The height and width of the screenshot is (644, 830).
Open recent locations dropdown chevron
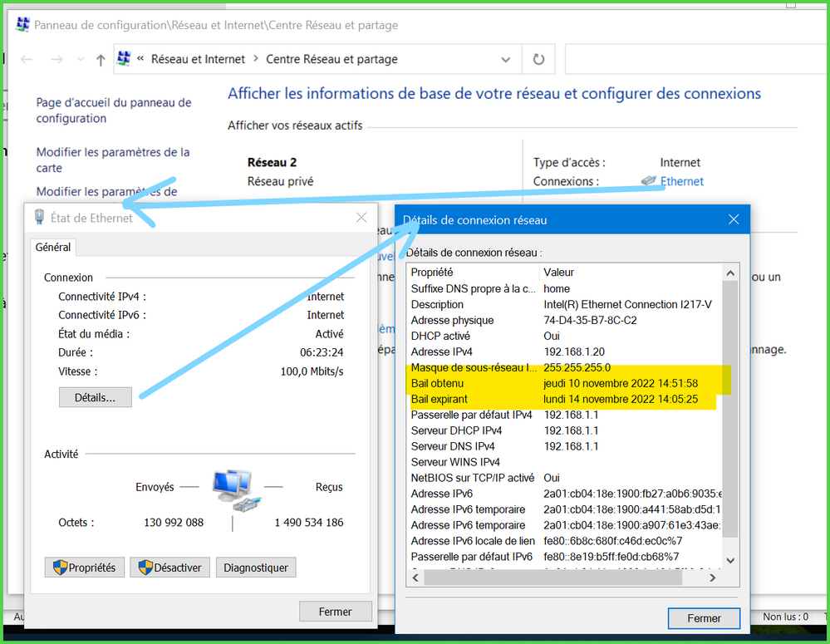[81, 59]
